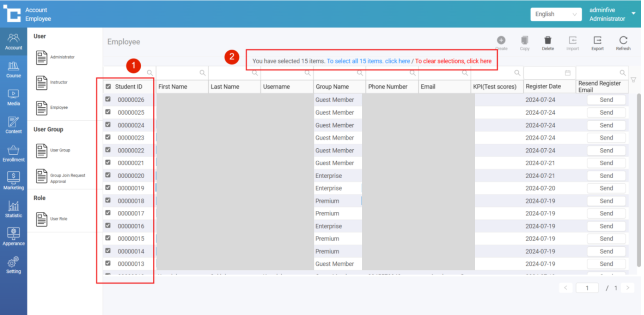Screen dimensions: 644x315
Task: Expand the adminfive account menu arrow
Action: [633, 14]
